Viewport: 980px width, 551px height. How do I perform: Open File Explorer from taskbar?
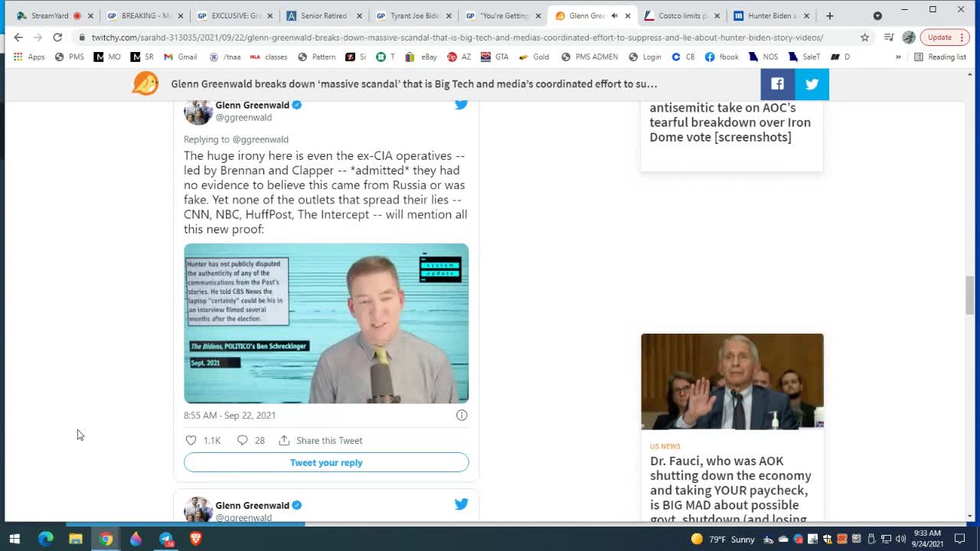(75, 539)
